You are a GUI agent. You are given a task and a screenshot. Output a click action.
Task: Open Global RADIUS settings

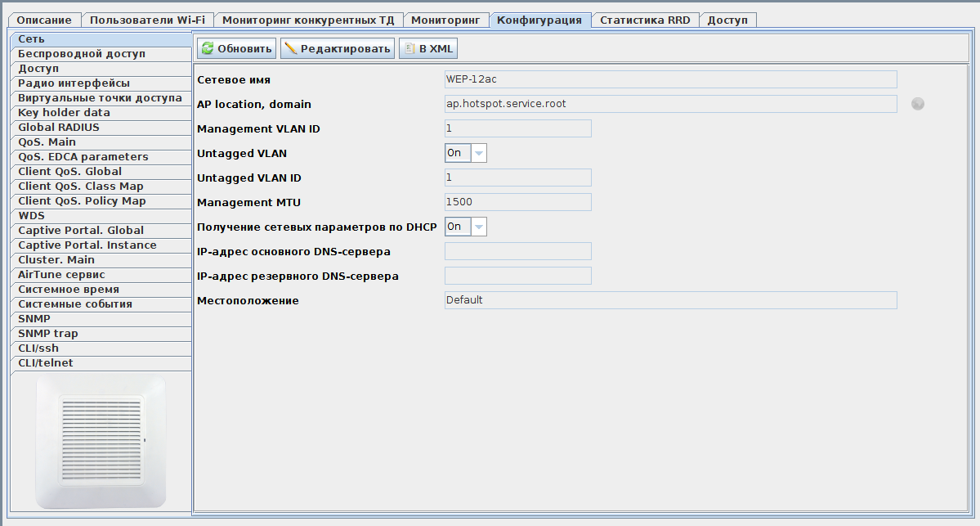101,127
